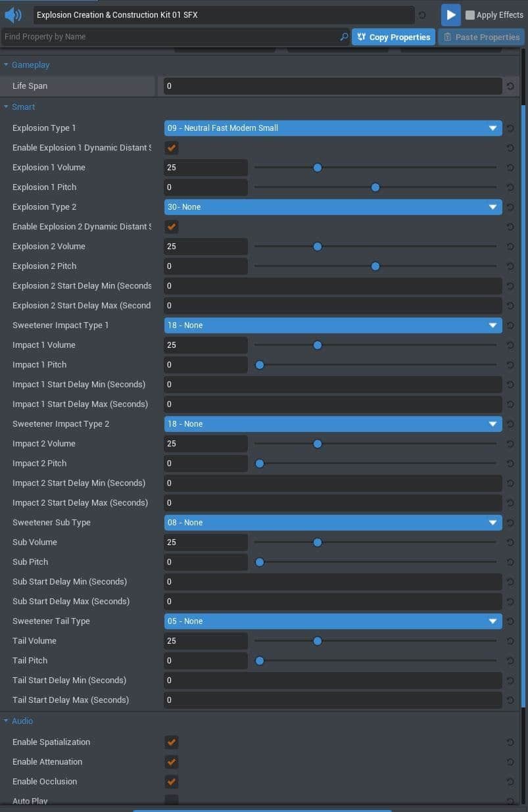Viewport: 528px width, 812px height.
Task: Reset the Explosion Type 1 property
Action: coord(510,128)
